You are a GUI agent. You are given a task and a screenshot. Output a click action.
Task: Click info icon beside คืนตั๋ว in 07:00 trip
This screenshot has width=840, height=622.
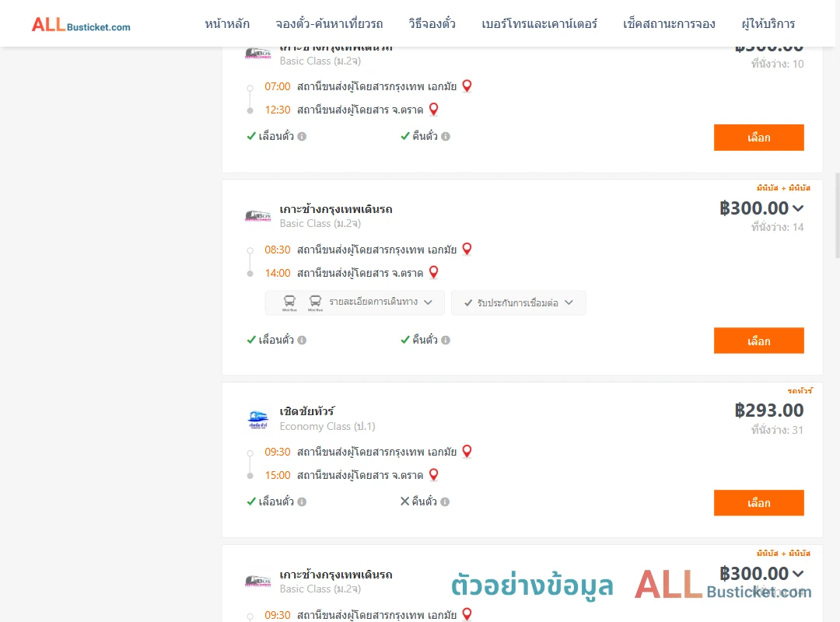(446, 137)
